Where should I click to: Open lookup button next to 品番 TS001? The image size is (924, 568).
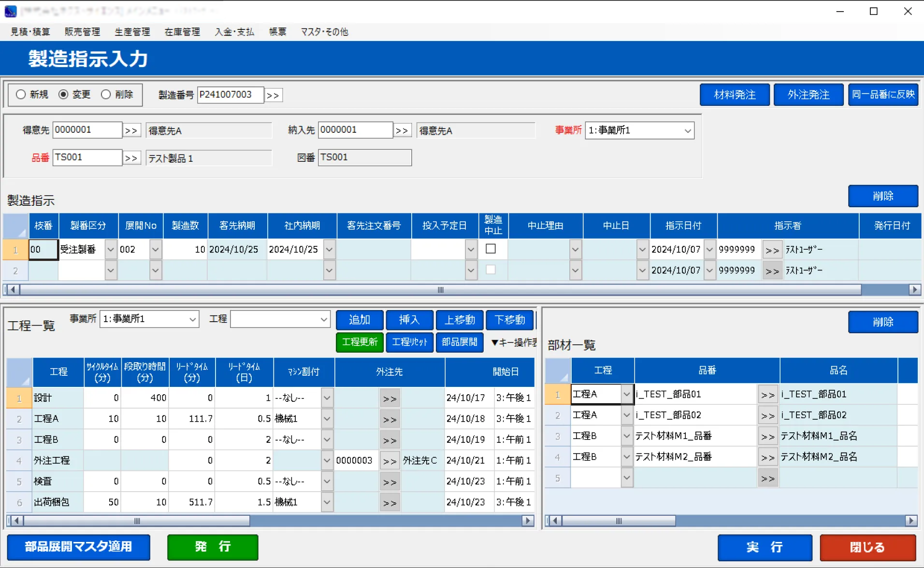pos(131,158)
